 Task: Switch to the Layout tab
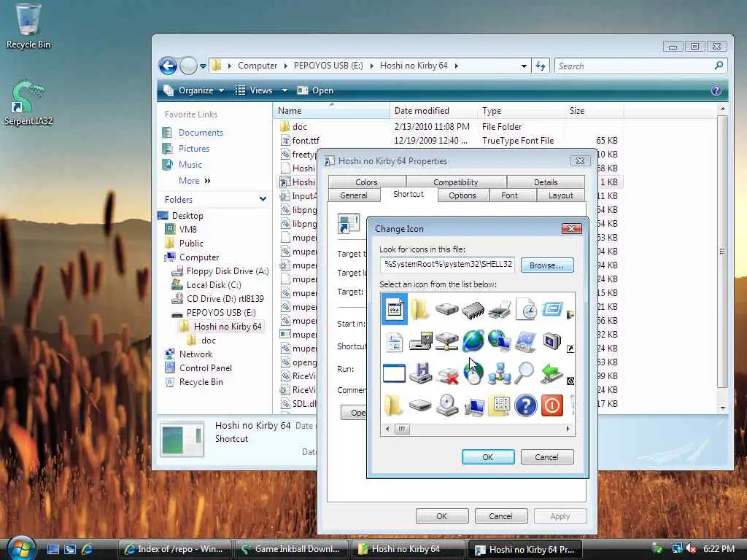pyautogui.click(x=561, y=195)
